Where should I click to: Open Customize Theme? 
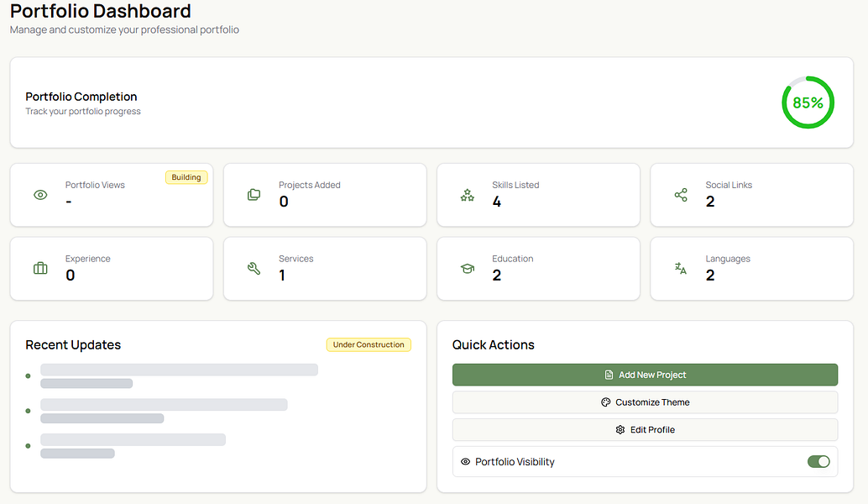click(645, 402)
